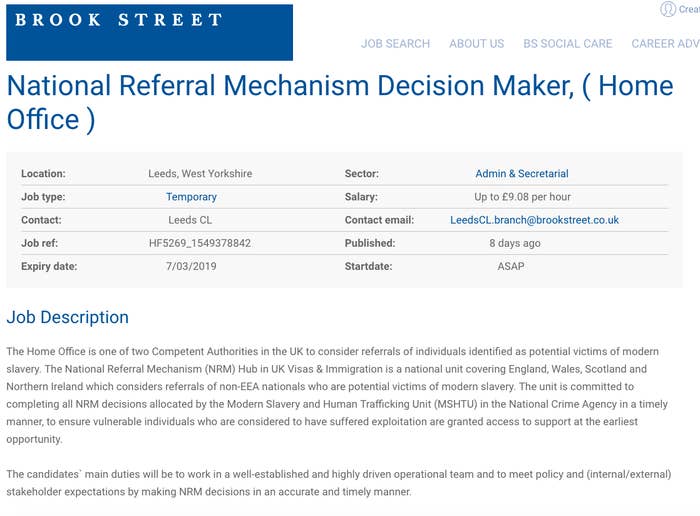Click the Leeds, West Yorkshire location value
This screenshot has height=516, width=700.
click(200, 174)
